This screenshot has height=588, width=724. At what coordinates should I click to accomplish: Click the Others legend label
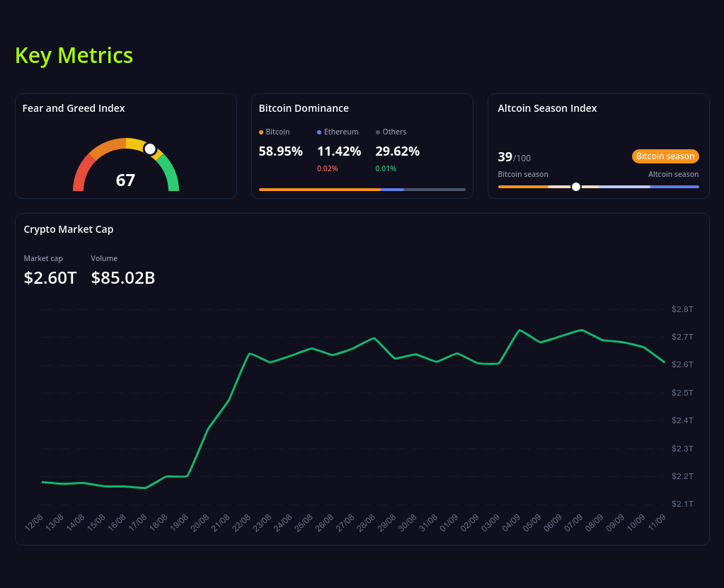pyautogui.click(x=394, y=132)
